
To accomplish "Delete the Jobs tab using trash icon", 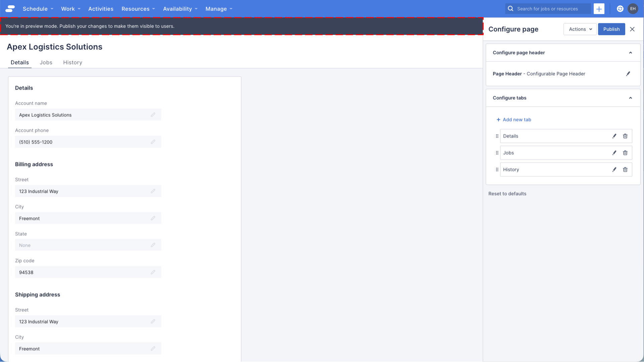I will coord(625,153).
